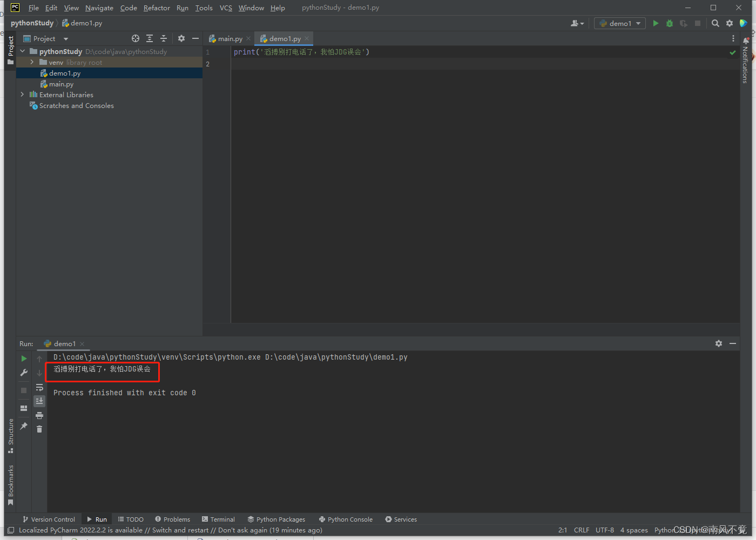Open the Bookmarks side tool window
This screenshot has height=540, width=756.
(x=10, y=485)
